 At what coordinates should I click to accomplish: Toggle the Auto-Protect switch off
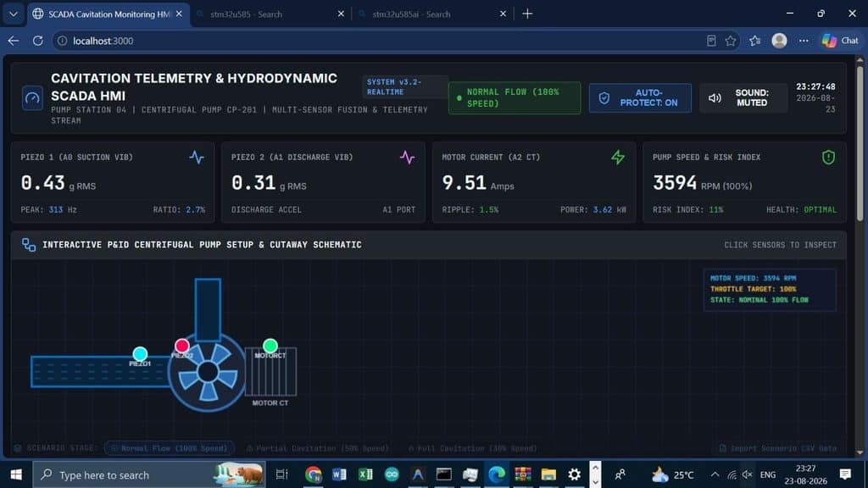[x=640, y=98]
